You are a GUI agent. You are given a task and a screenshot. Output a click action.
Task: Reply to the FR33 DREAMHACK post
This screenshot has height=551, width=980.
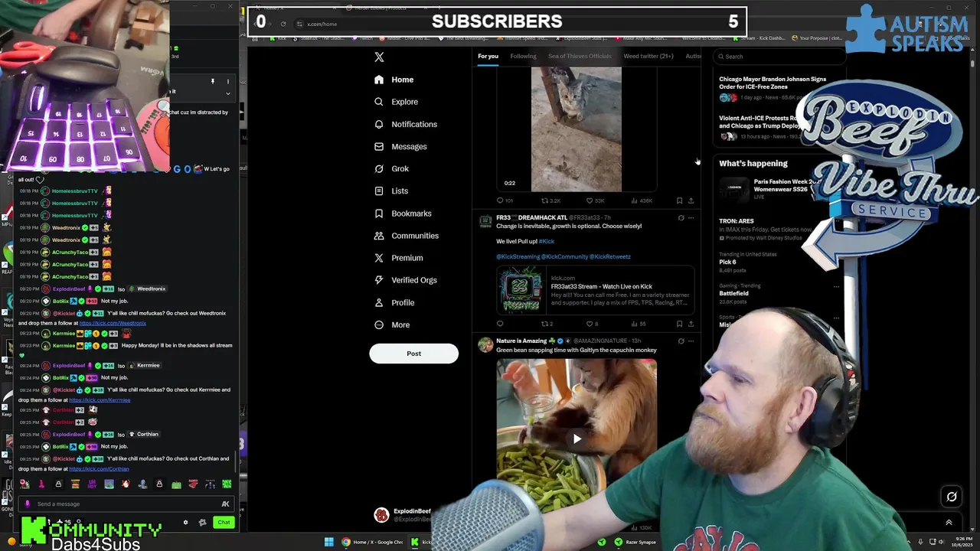(x=500, y=324)
